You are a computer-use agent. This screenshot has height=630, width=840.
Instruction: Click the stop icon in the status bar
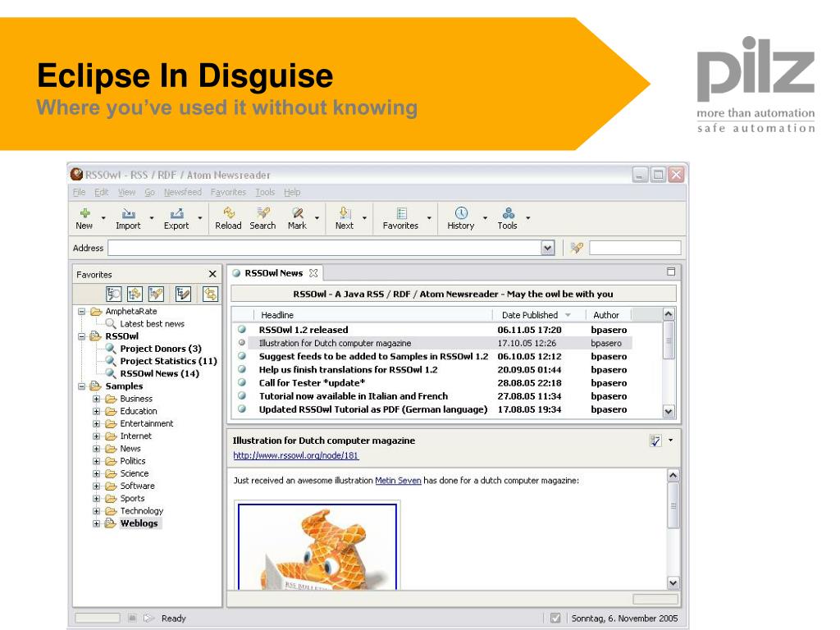[132, 618]
